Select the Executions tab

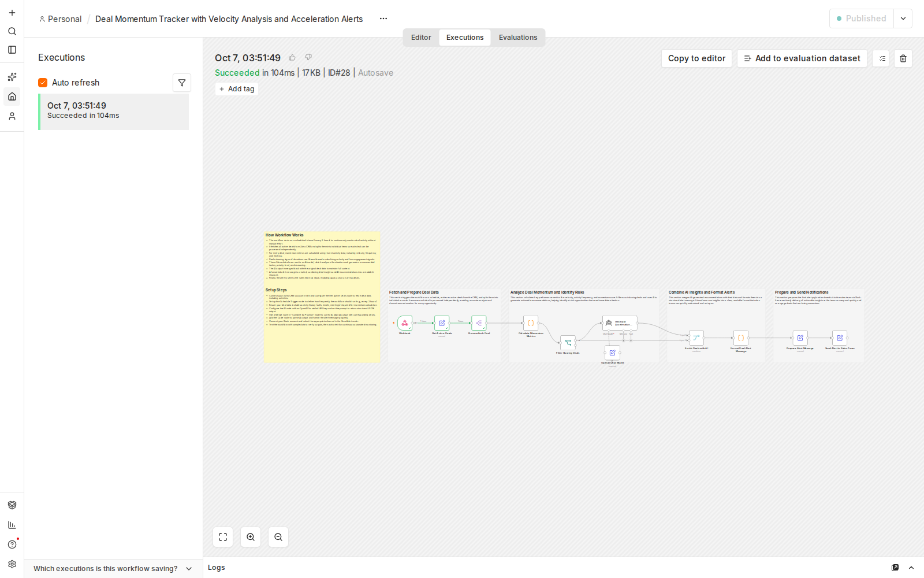point(465,38)
